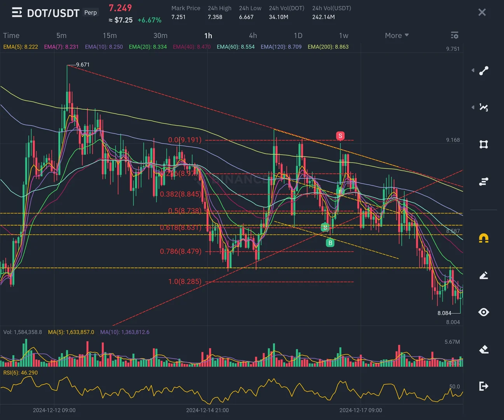
Task: Open the position measurement tool icon
Action: click(x=484, y=181)
